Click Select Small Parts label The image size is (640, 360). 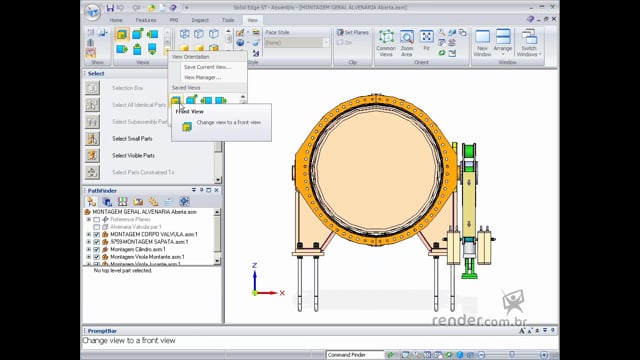click(132, 139)
